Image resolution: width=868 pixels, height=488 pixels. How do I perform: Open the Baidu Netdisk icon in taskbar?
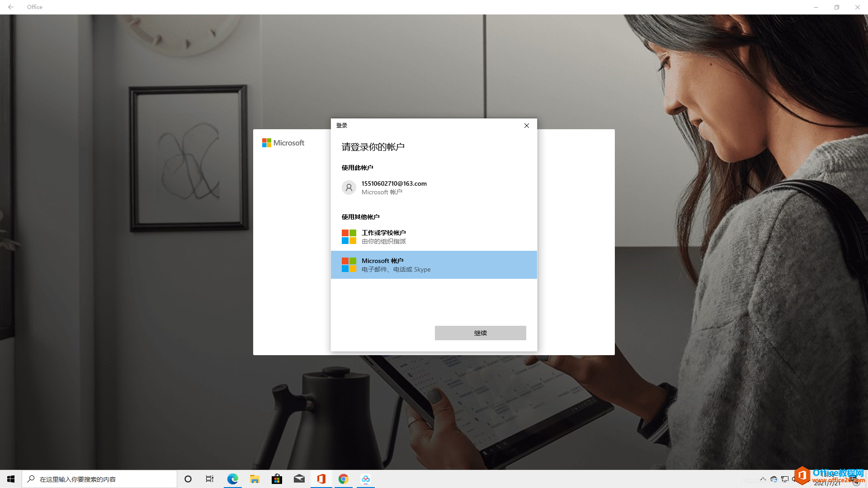click(365, 479)
